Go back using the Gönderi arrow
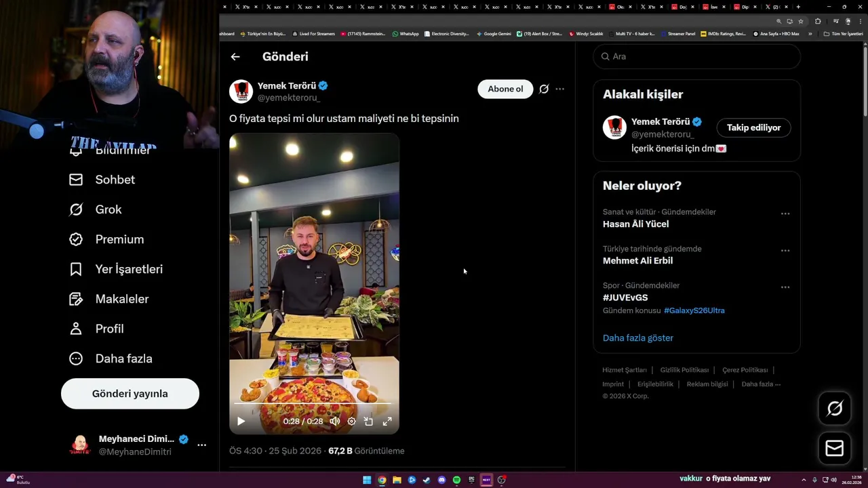 235,57
